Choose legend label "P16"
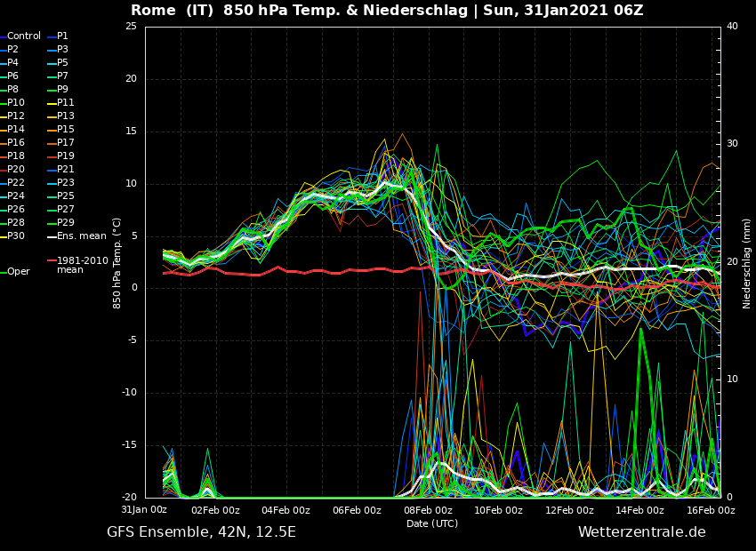Screen dimensions: 756x551 click(x=15, y=142)
